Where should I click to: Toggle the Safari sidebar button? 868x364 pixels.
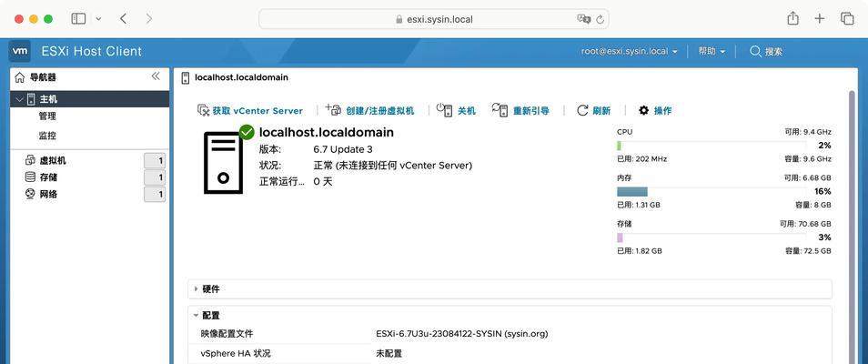pos(78,18)
